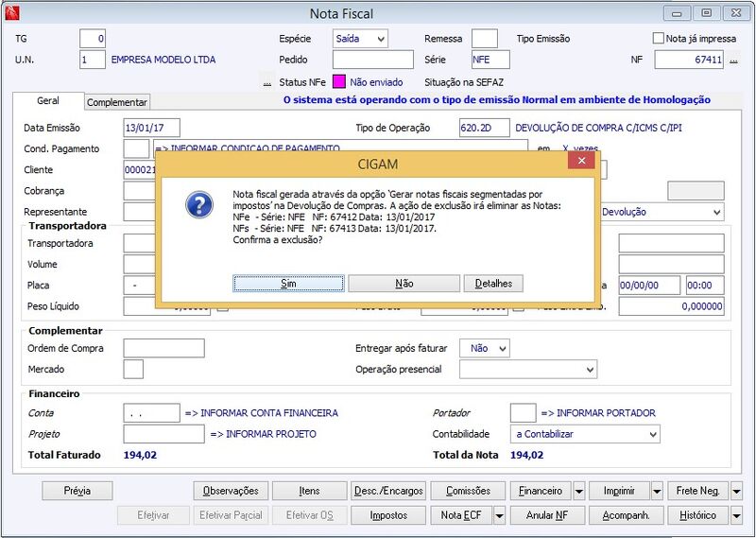Screen dimensions: 756x538
Task: Click the date field 00/00/00
Action: [649, 286]
